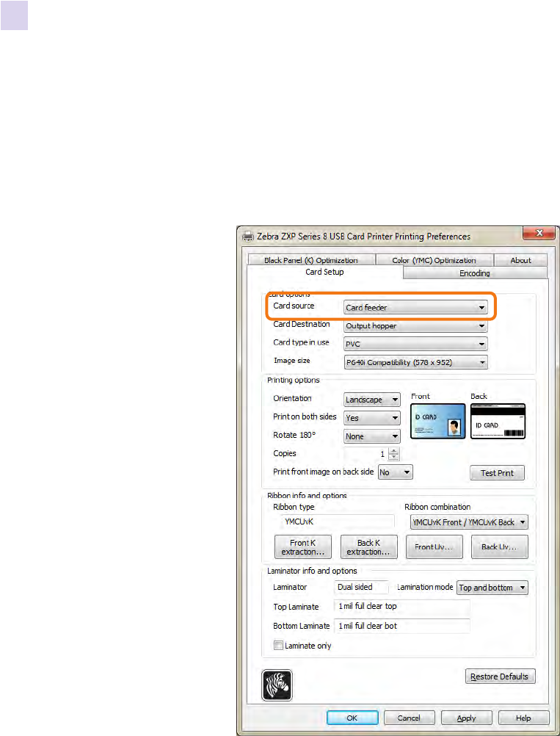Viewport: 560px width, 736px height.
Task: Click the Copies number field
Action: 366,454
